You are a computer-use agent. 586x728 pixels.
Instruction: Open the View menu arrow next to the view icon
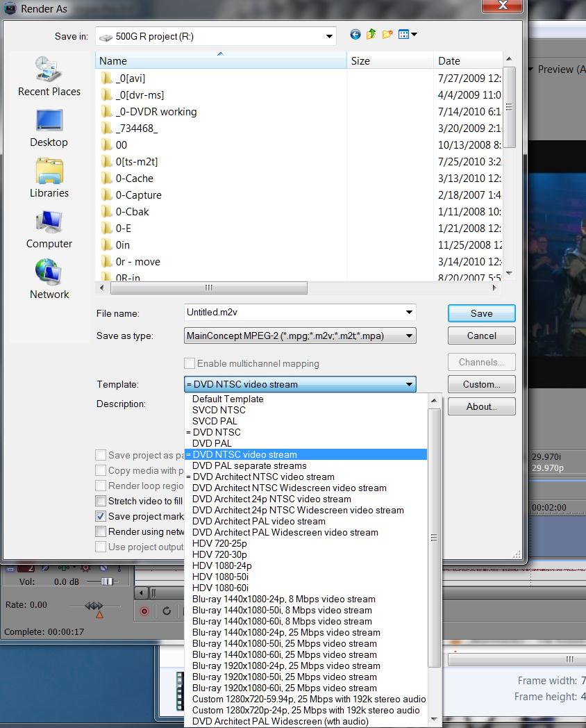click(415, 34)
